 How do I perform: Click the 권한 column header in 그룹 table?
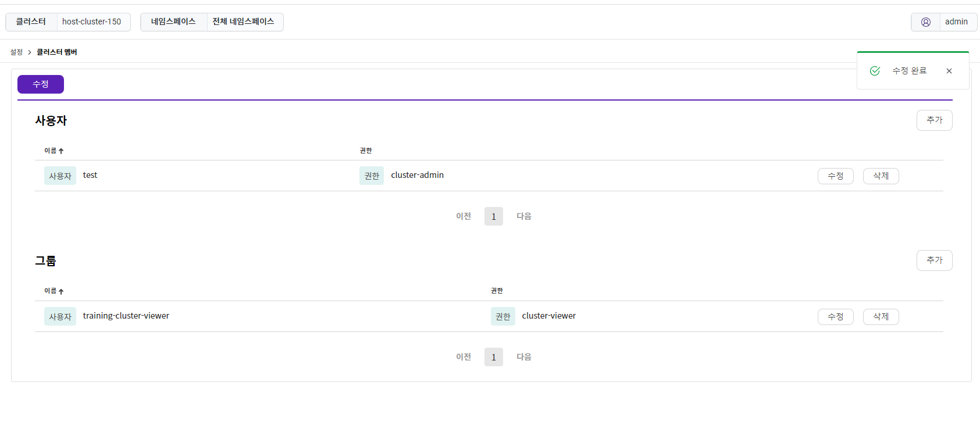coord(497,291)
